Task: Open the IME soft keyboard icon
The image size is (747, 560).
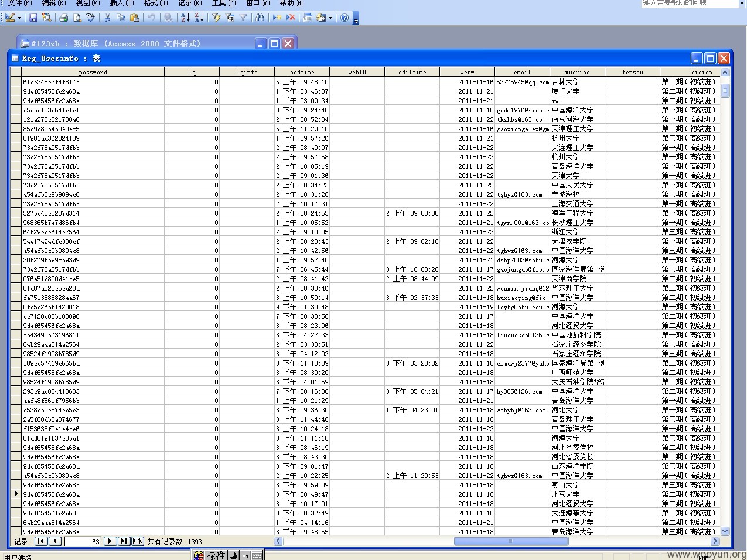Action: (257, 555)
